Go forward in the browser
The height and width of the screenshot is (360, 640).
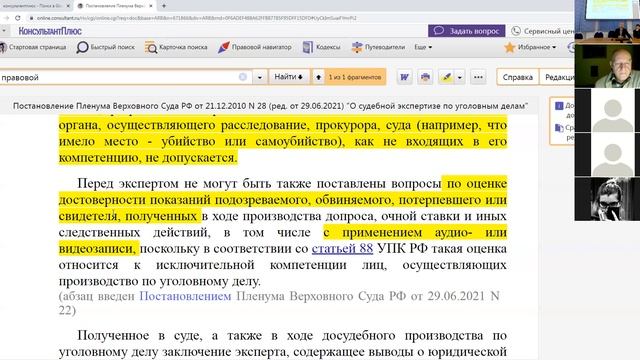tap(6, 18)
